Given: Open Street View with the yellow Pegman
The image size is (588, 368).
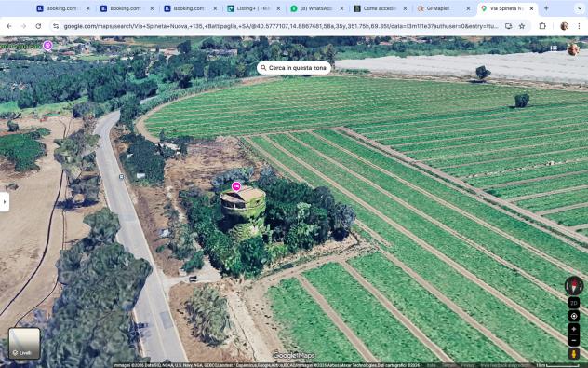Looking at the screenshot, I should click(x=574, y=354).
